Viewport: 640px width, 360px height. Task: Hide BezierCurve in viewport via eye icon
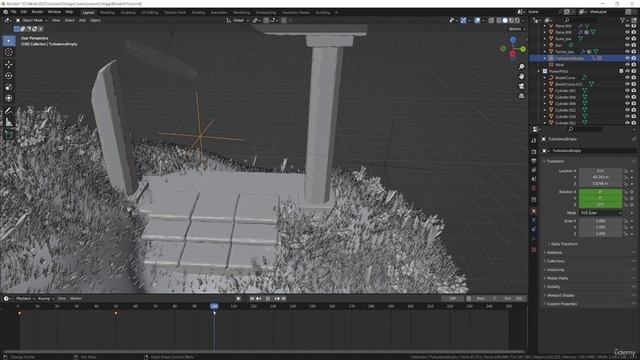click(x=627, y=78)
